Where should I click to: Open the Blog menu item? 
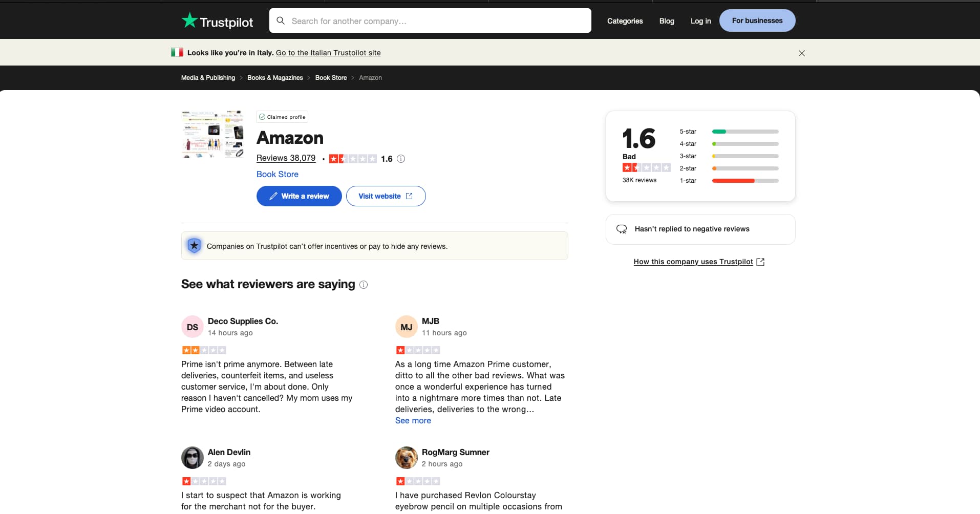[x=667, y=21]
